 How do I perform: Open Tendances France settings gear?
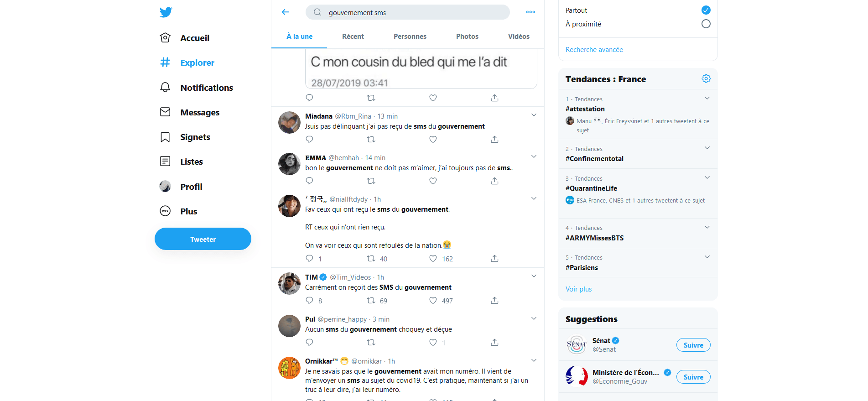point(706,79)
